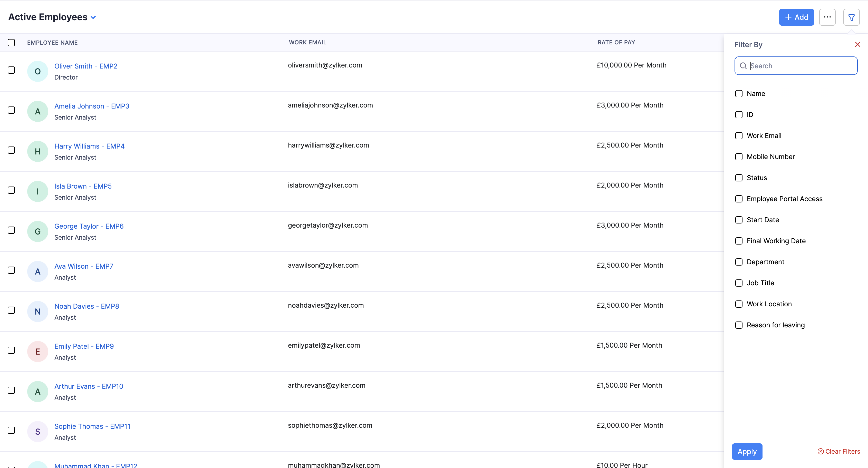
Task: Click Clear Filters link
Action: [x=839, y=452]
